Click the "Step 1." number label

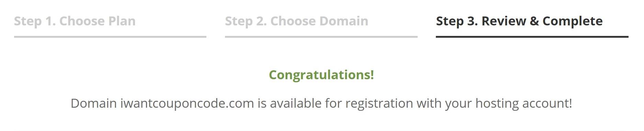(35, 21)
